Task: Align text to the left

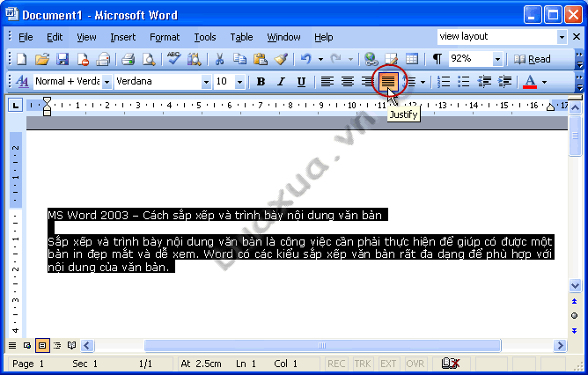Action: click(327, 81)
